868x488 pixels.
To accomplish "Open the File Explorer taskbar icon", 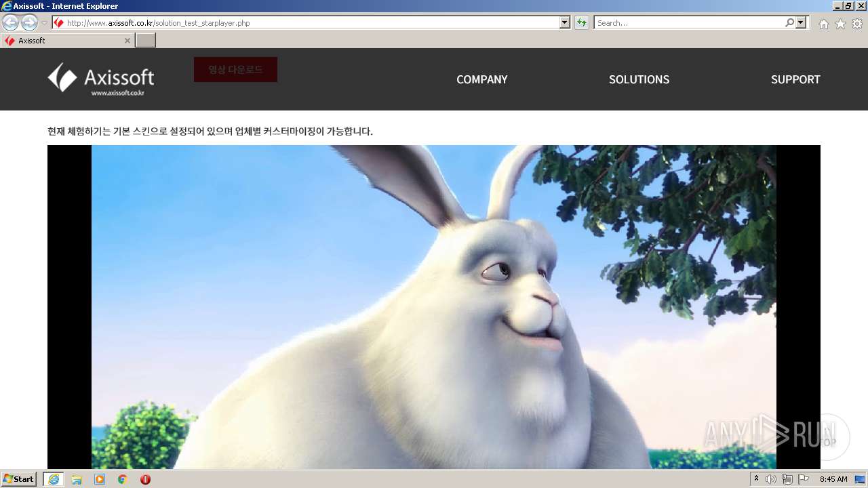I will 77,479.
